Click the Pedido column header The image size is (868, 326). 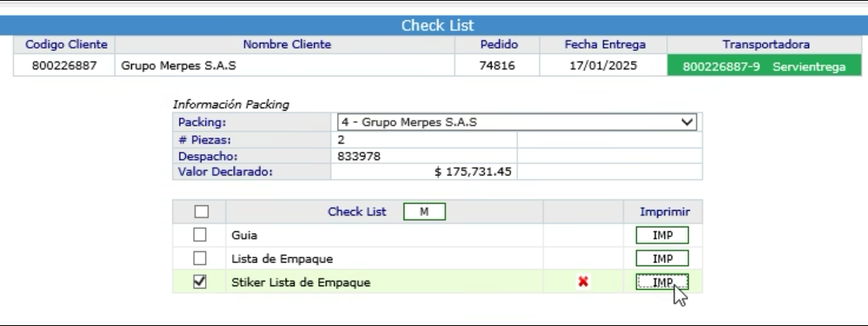pos(498,45)
